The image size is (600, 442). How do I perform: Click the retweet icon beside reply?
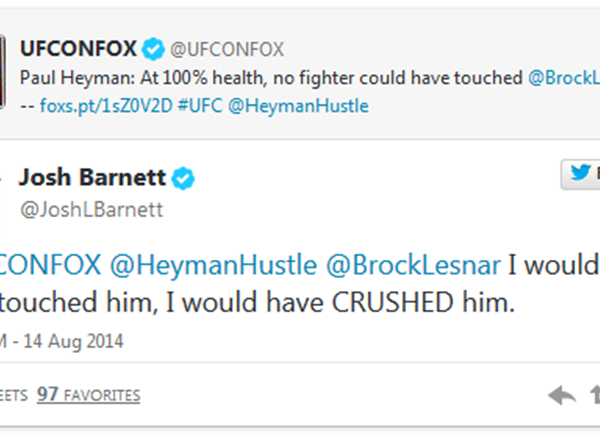[595, 396]
